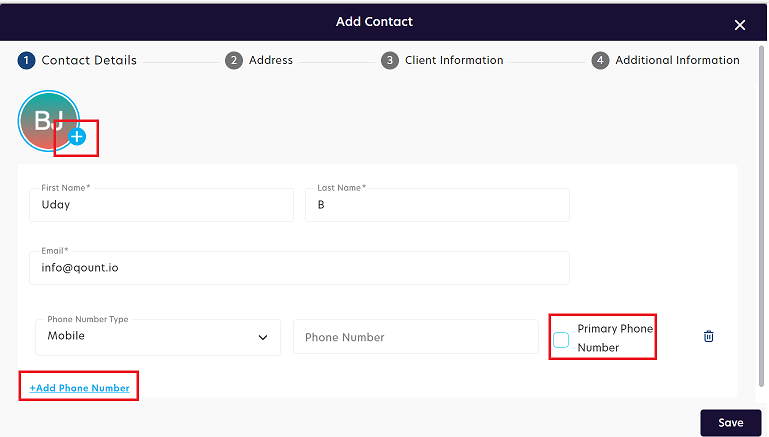Click the BJ avatar circle

[49, 121]
